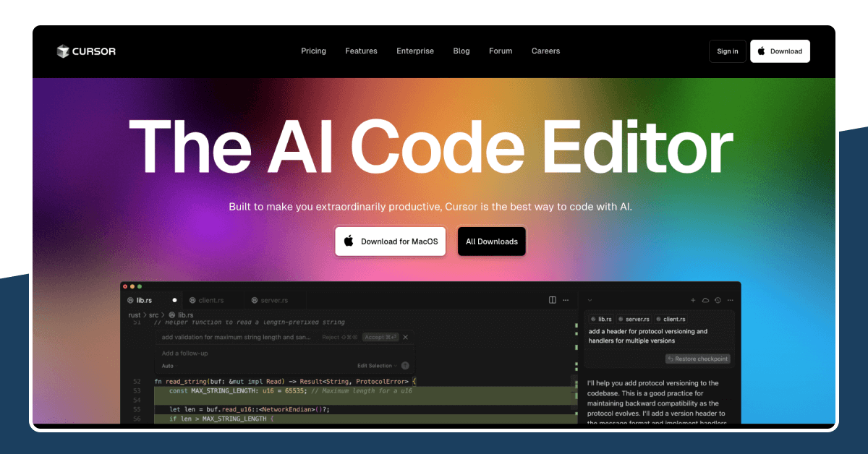Click the Cursor cube logo icon
The width and height of the screenshot is (868, 454).
coord(63,51)
